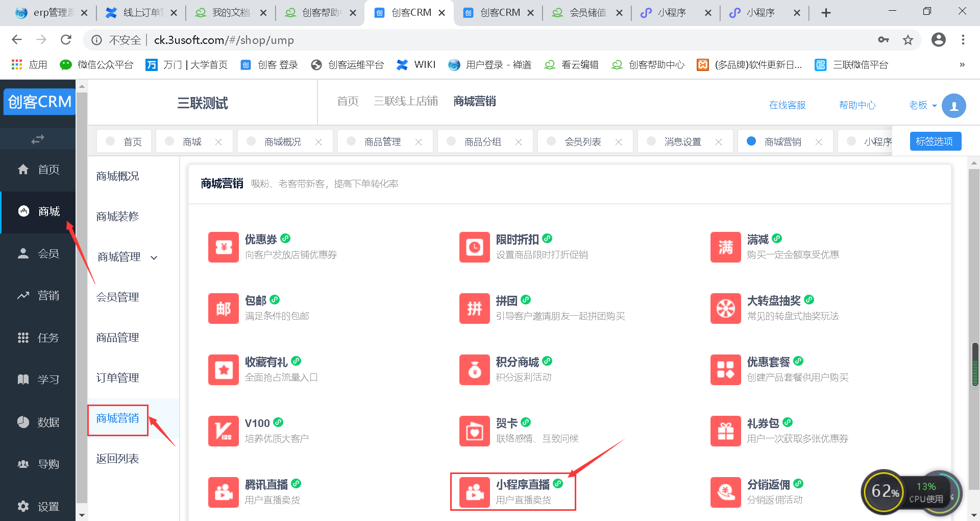
Task: Reload the page in Chrome
Action: click(x=66, y=40)
